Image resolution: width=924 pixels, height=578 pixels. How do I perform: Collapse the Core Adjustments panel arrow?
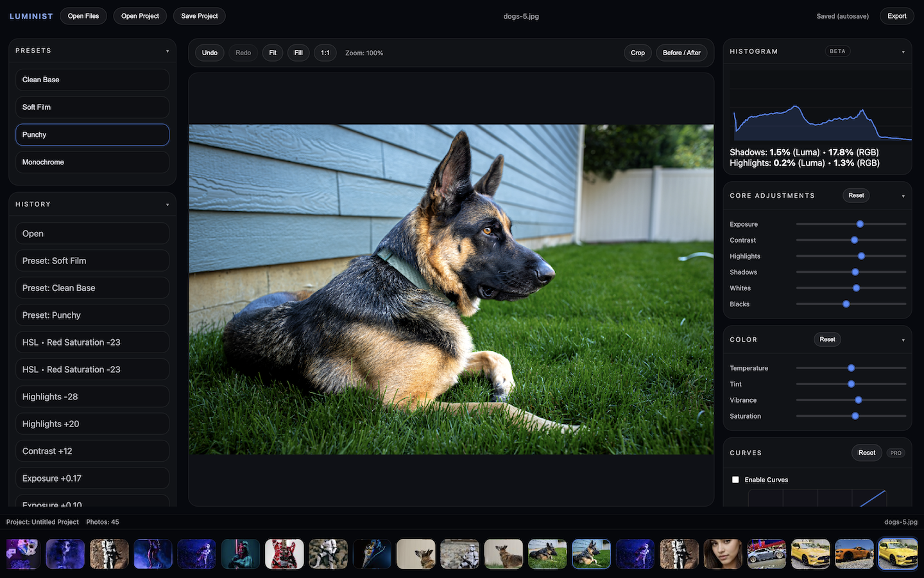point(903,196)
